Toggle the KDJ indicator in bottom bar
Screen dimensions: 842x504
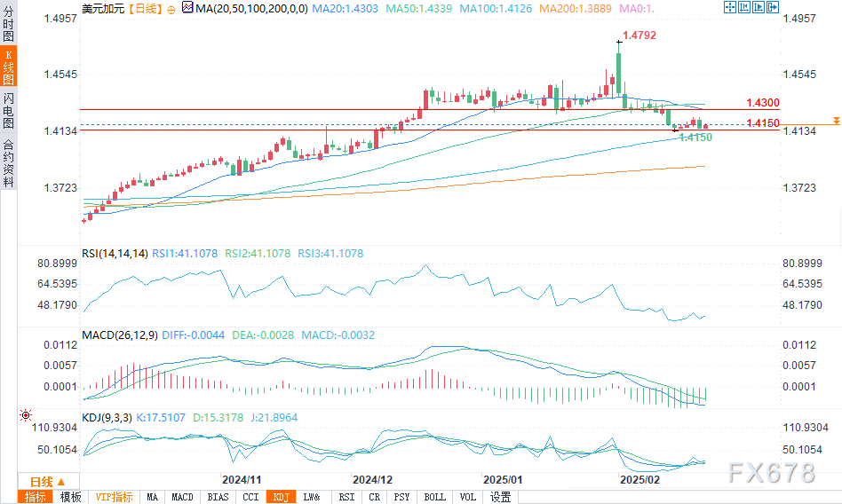pos(281,497)
